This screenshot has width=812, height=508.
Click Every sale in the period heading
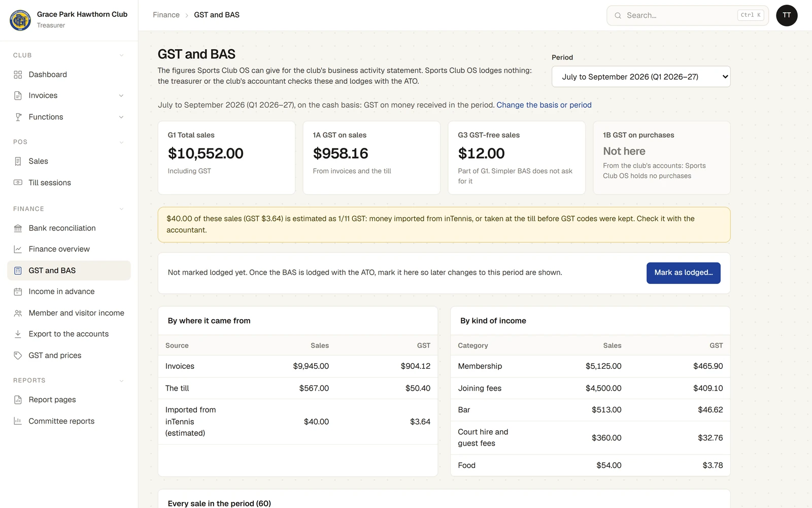(219, 503)
